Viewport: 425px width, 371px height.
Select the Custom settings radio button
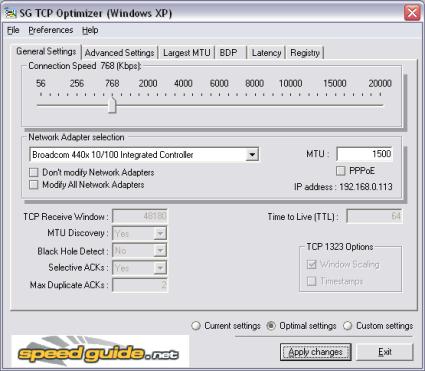(x=348, y=326)
